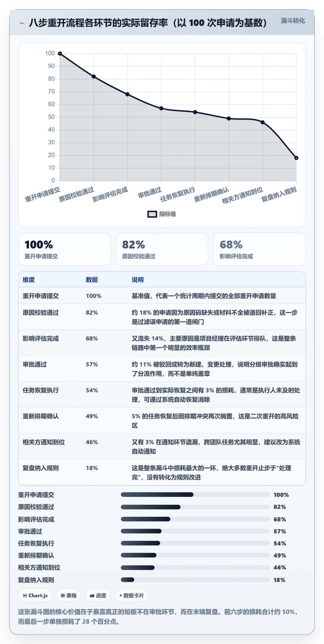Click the 重新排期确认 49% progress bar
324x644 pixels.
195,555
